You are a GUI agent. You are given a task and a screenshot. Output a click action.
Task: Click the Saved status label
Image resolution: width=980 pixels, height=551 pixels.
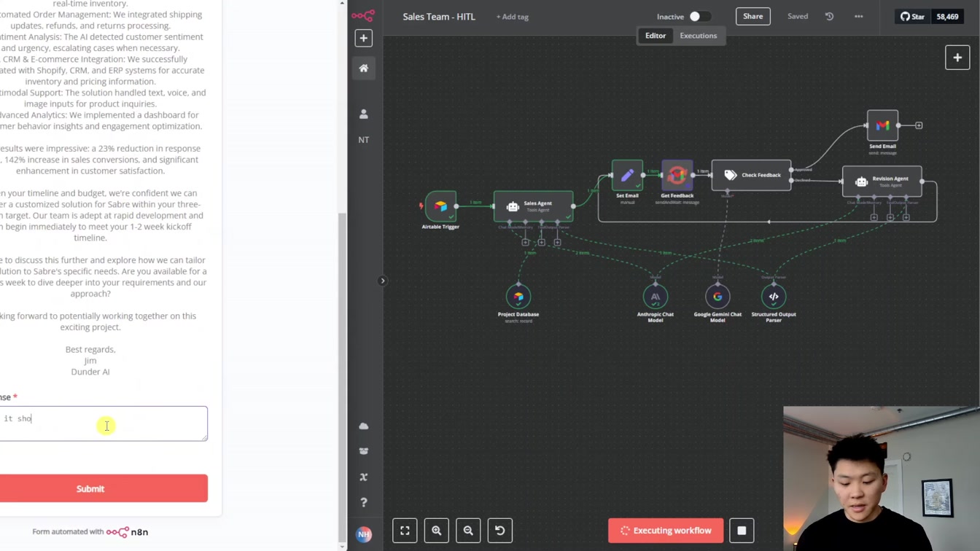click(x=798, y=16)
